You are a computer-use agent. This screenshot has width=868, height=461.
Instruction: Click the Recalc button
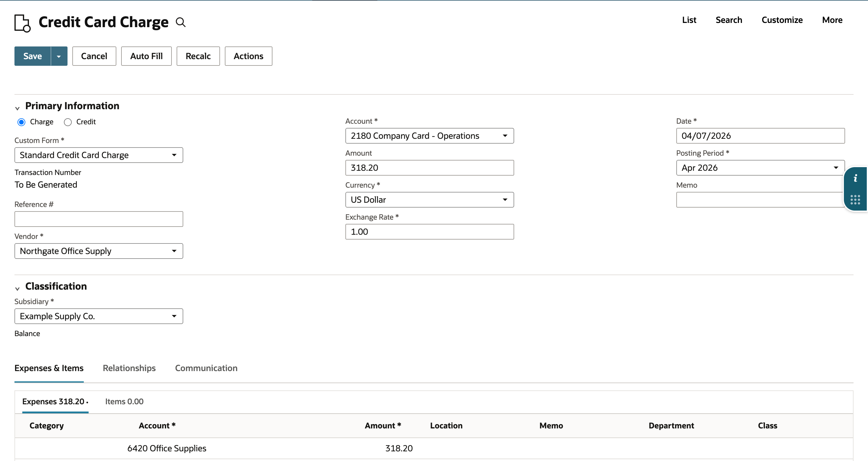[198, 56]
